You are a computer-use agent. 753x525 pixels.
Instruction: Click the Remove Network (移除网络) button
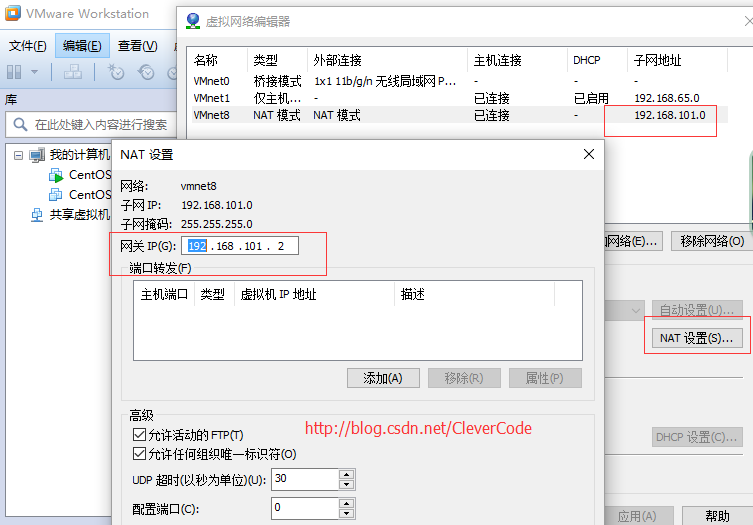click(x=712, y=241)
